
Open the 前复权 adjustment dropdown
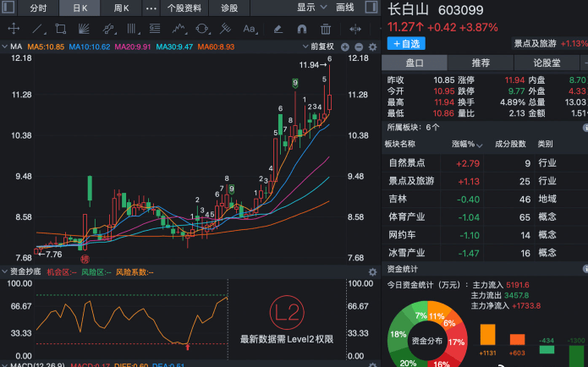(323, 47)
